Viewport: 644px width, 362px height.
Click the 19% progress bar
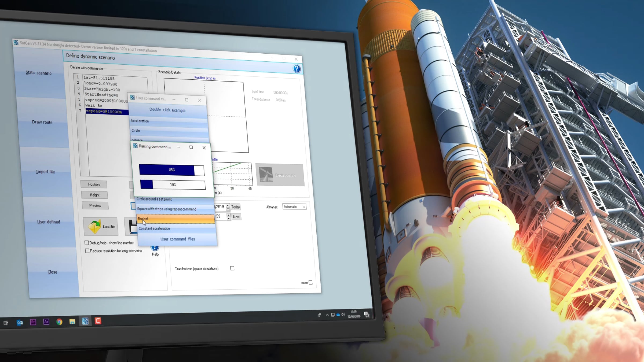[x=173, y=185]
